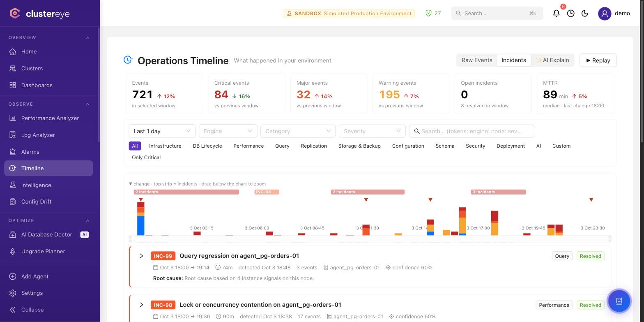Open the history clock icon in header
Screen dimensions: 644x322
pos(571,13)
